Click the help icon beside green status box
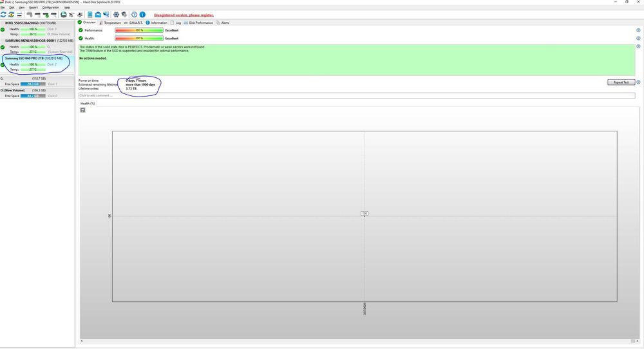This screenshot has width=644, height=349. 638,46
